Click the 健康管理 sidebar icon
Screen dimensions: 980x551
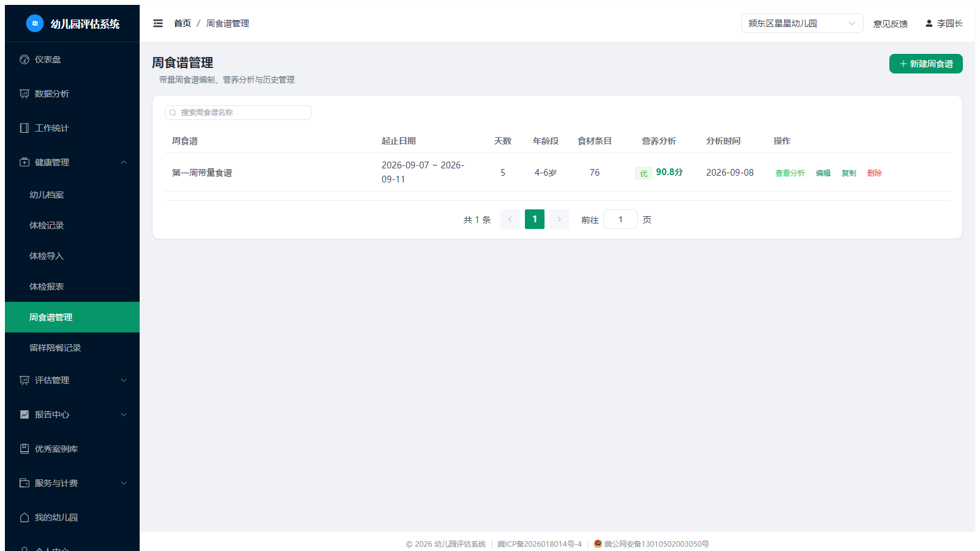[24, 162]
